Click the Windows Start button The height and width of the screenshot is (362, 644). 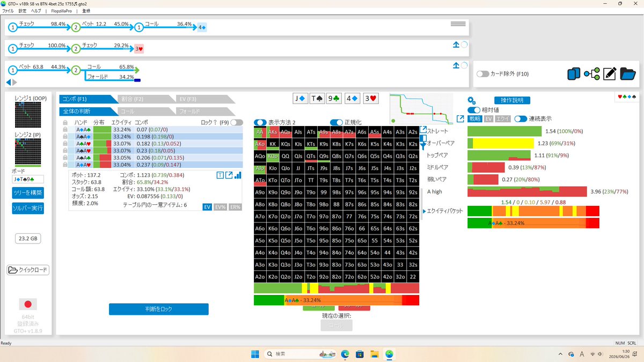tap(255, 354)
